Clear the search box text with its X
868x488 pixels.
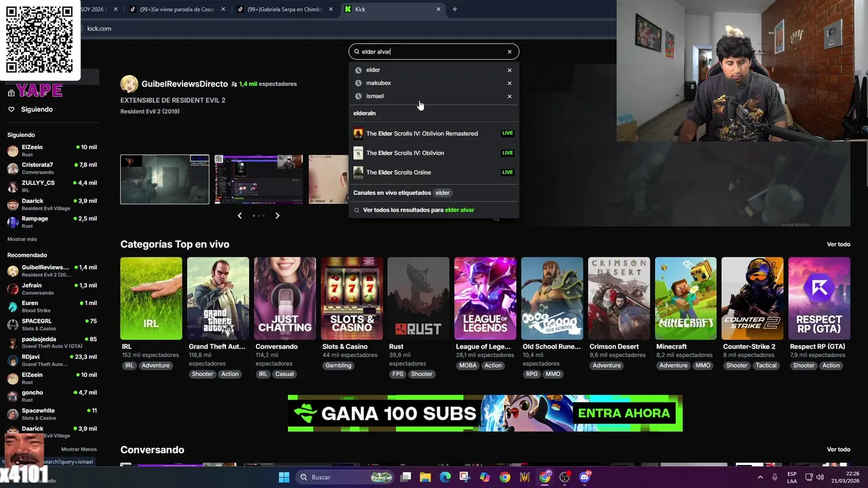509,52
